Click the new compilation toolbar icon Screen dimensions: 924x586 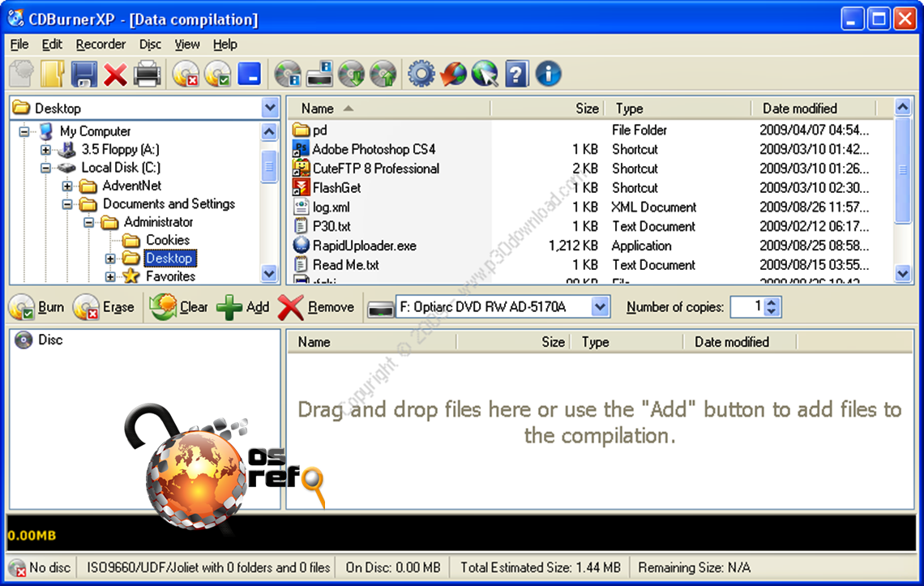[22, 75]
